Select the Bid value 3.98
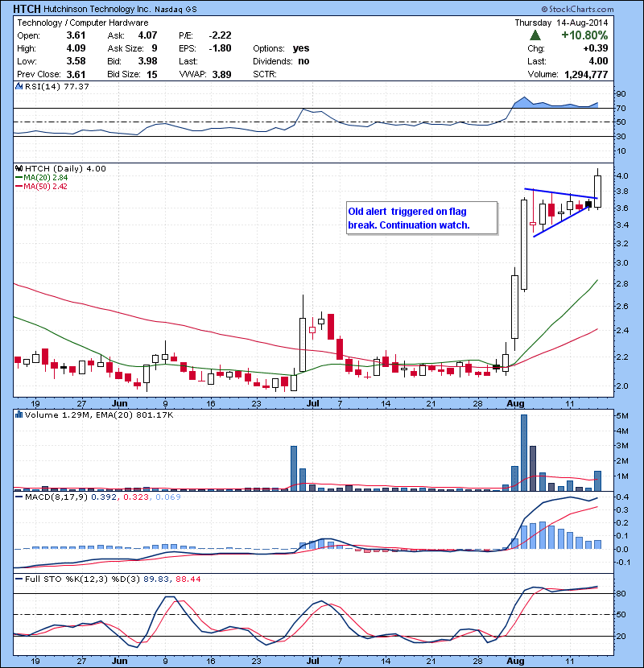The image size is (644, 668). (x=147, y=61)
